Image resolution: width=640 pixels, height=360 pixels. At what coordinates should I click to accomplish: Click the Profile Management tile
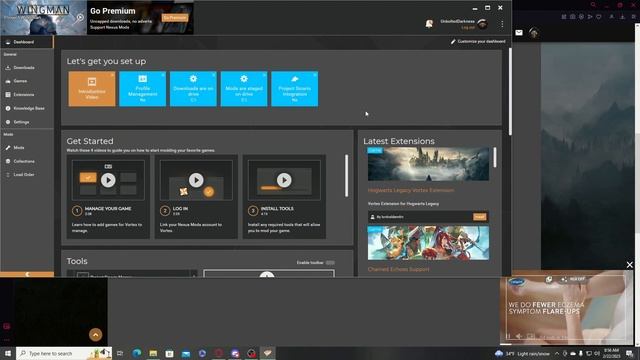coord(142,89)
